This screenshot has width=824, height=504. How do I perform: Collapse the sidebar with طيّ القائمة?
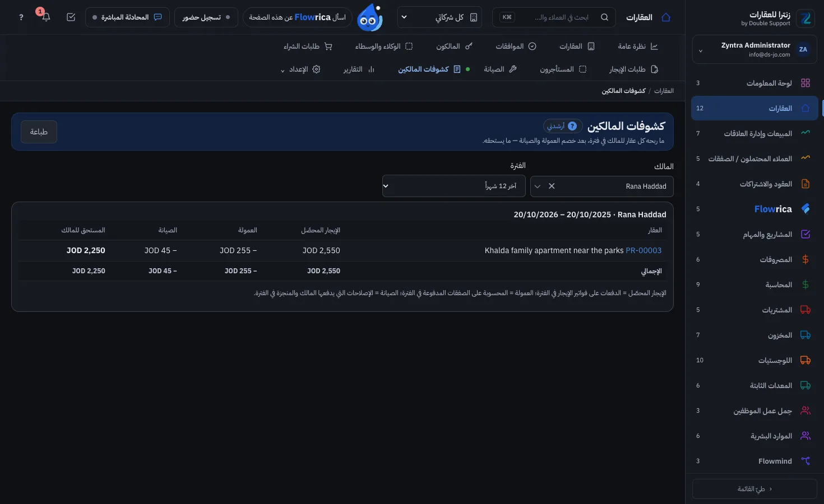pyautogui.click(x=754, y=489)
